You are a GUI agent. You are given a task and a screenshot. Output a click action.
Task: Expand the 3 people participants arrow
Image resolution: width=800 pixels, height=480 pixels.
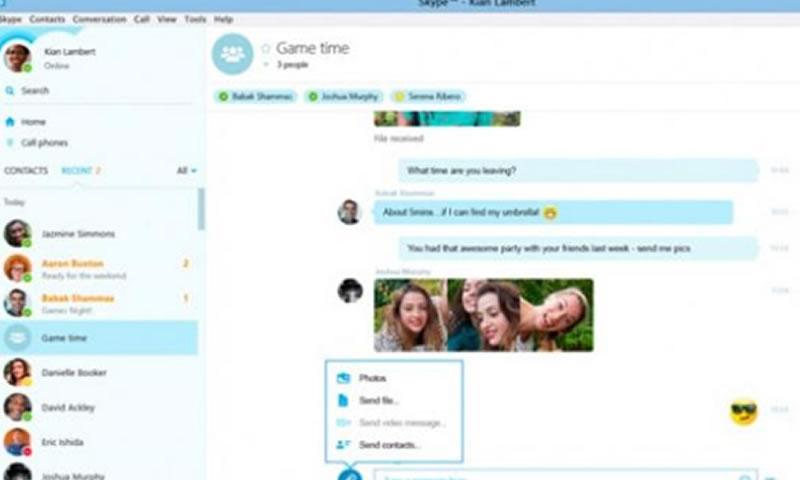266,65
